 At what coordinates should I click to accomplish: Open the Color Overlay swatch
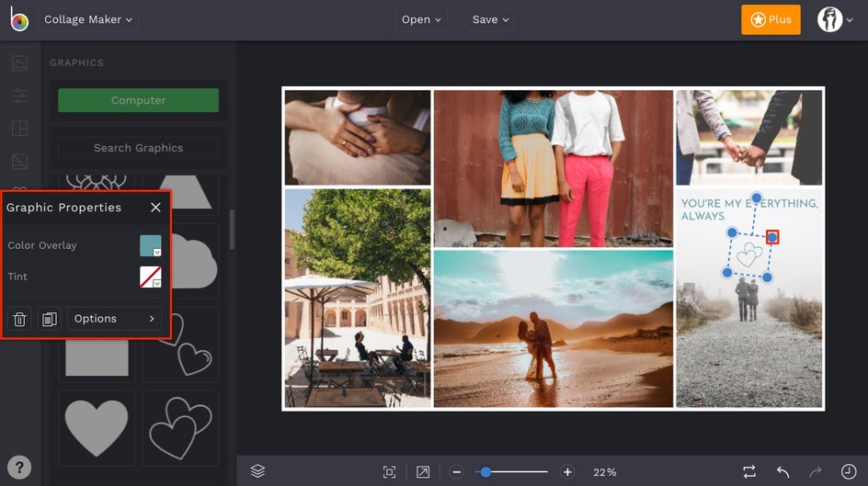tap(151, 245)
